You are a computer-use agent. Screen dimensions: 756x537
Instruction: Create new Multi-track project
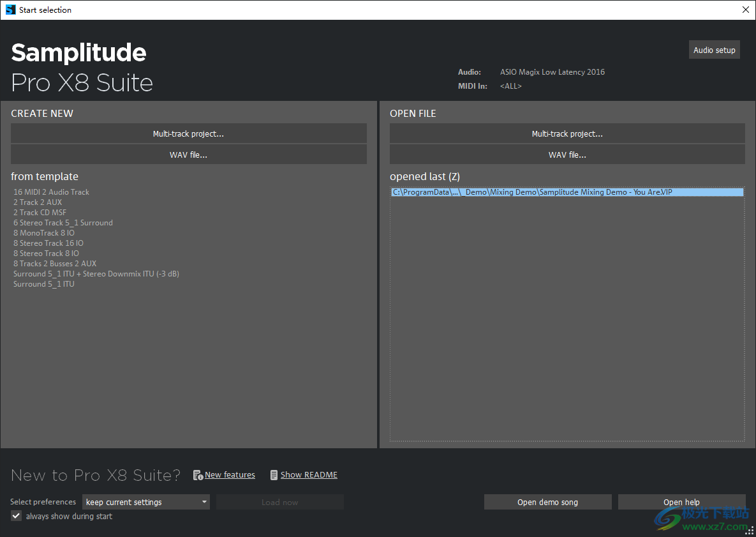[188, 133]
